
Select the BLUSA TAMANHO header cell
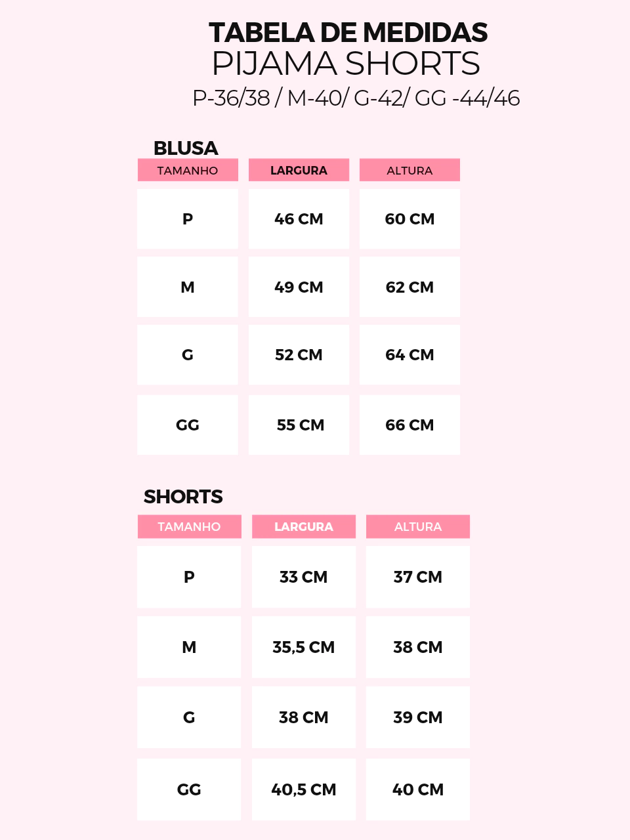[188, 170]
